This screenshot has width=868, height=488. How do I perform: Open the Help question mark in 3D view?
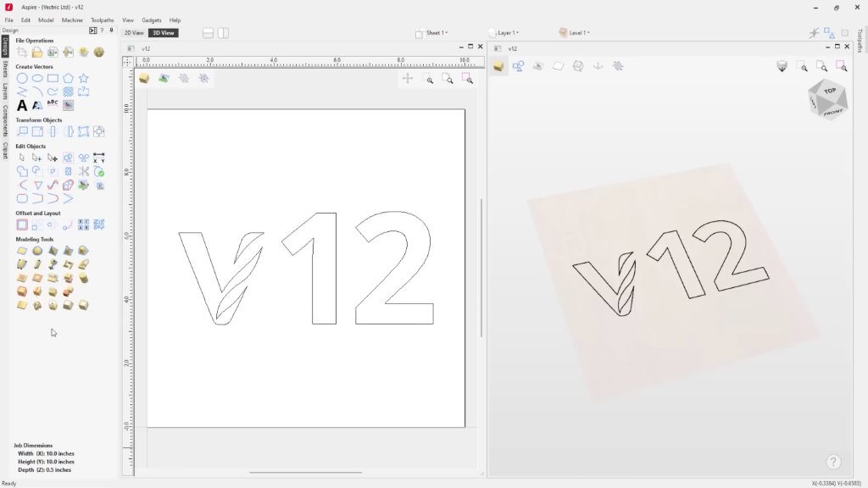pos(833,462)
